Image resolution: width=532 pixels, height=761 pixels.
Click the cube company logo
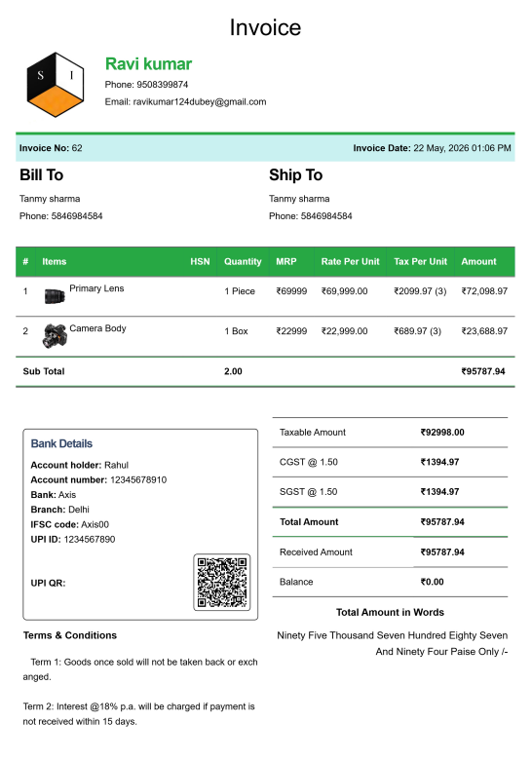(x=55, y=85)
